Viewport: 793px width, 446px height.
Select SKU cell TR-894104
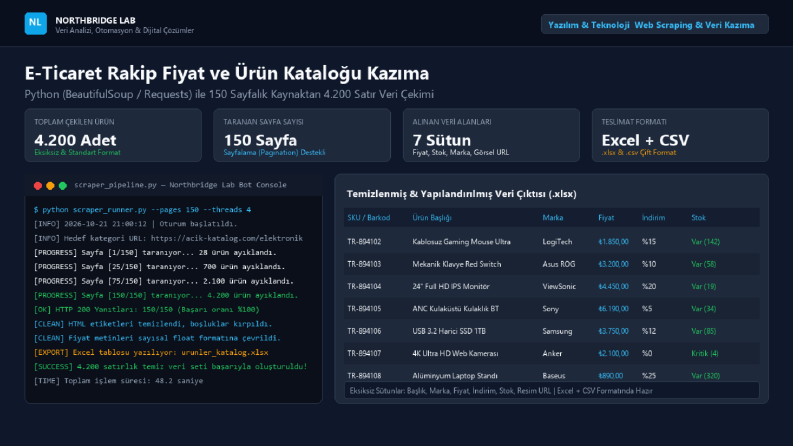coord(364,286)
